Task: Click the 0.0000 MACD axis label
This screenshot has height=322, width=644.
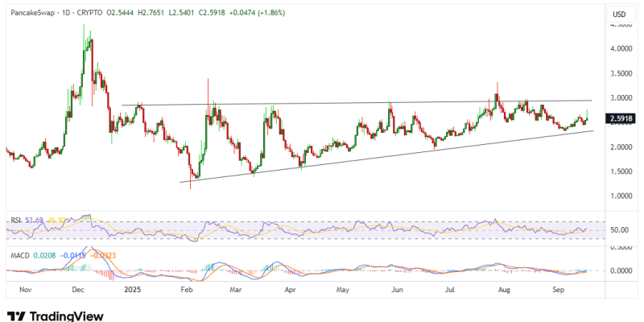Action: 621,270
